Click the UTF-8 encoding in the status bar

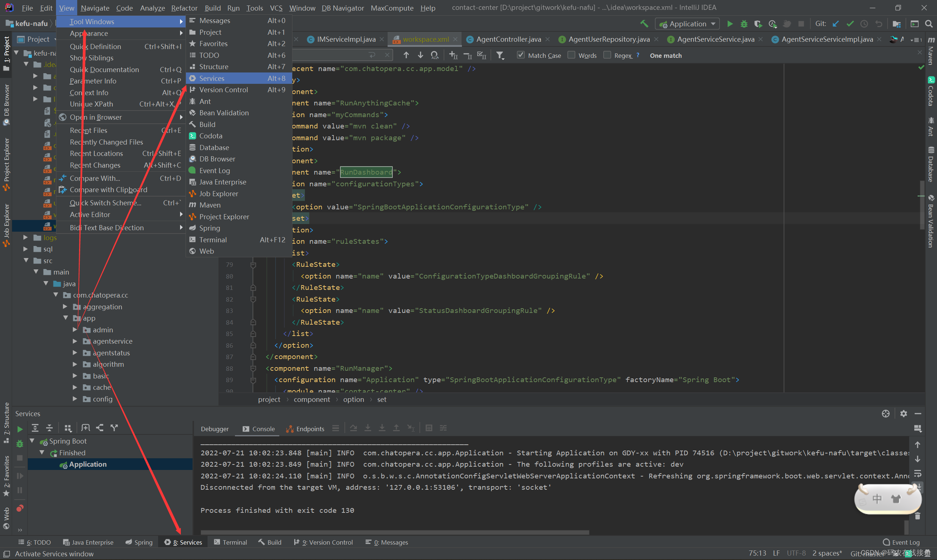796,553
